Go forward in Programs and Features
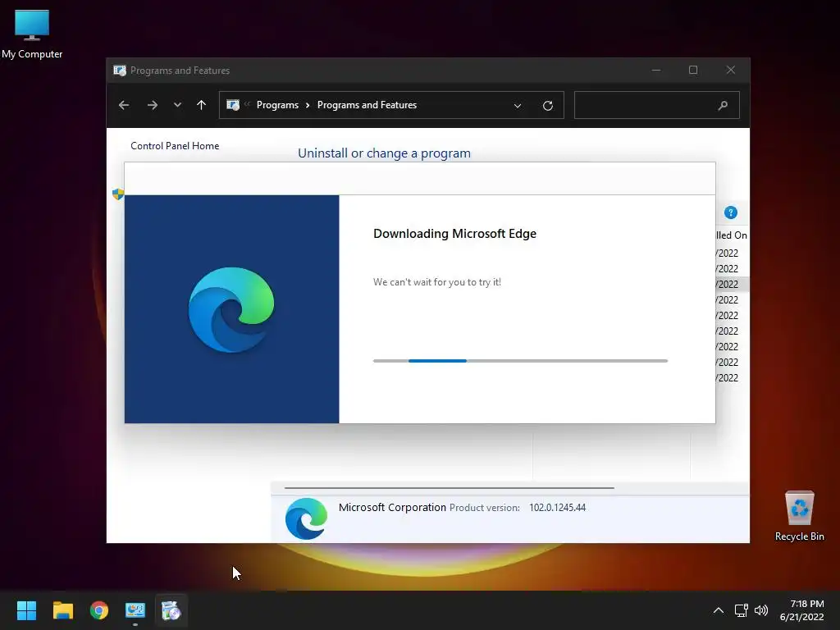The height and width of the screenshot is (630, 840). pyautogui.click(x=152, y=105)
